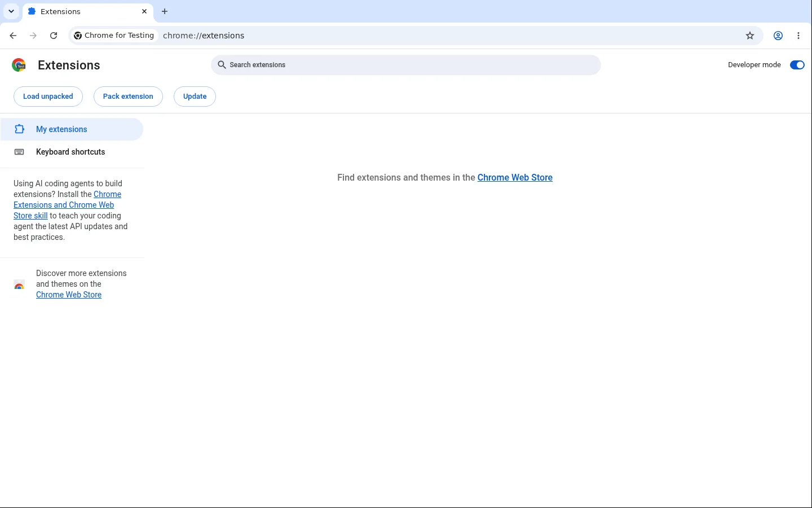Click the Chrome logo beside Extensions title
The image size is (812, 508).
coord(19,65)
